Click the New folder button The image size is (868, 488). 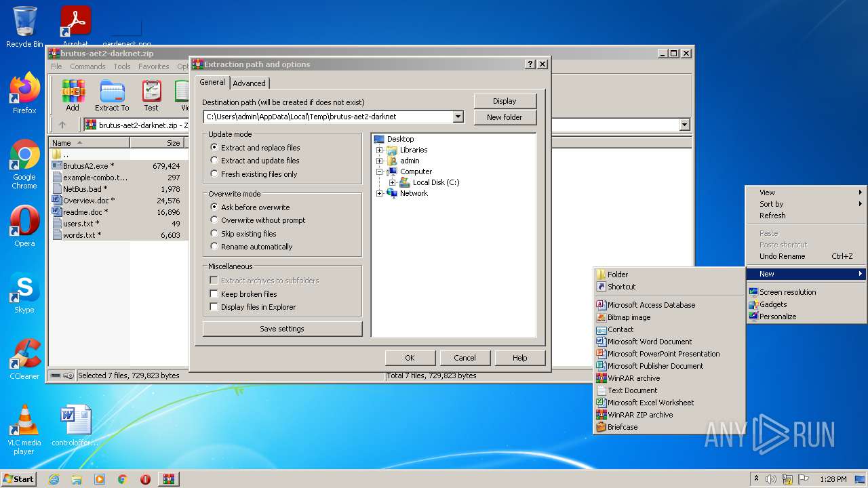click(x=505, y=117)
